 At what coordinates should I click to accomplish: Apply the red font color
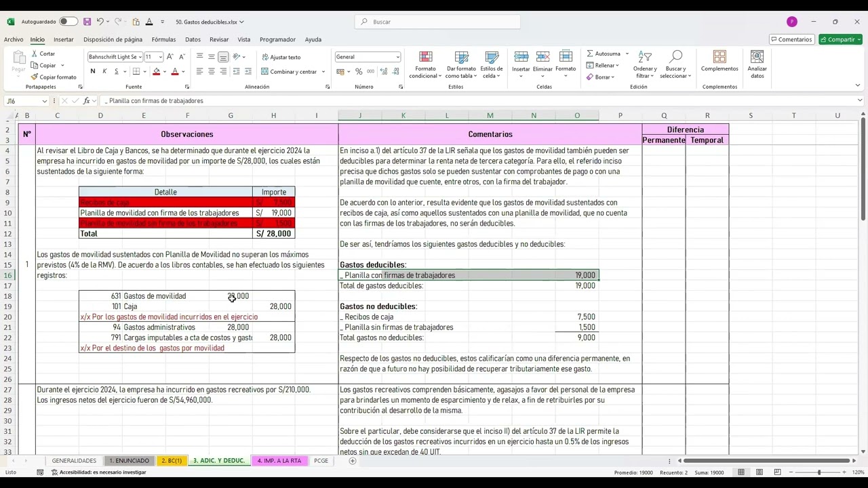click(174, 71)
